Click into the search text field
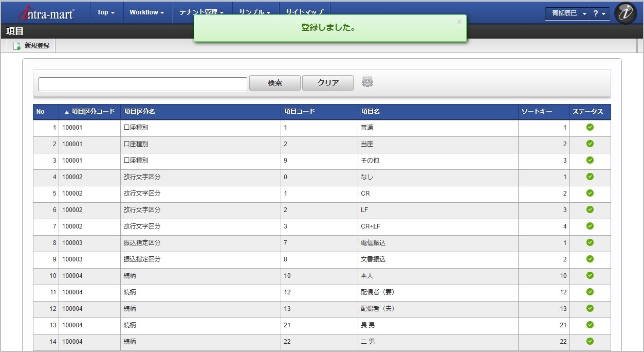The height and width of the screenshot is (352, 644). 143,84
